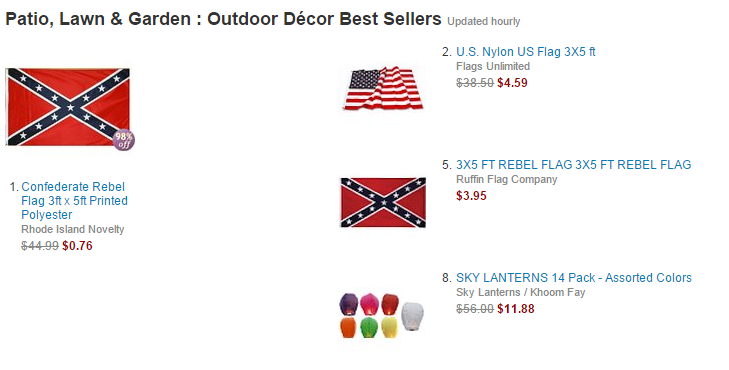729x370 pixels.
Task: Click the $4.59 sale price
Action: pos(512,83)
